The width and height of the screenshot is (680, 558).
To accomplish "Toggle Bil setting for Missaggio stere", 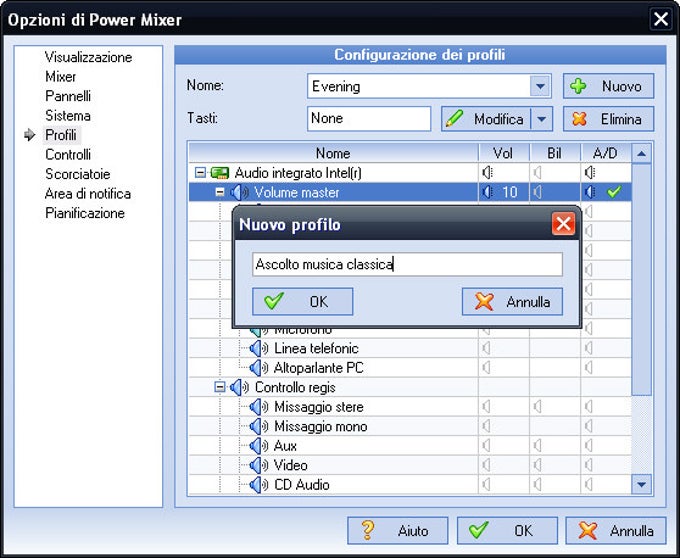I will [538, 407].
